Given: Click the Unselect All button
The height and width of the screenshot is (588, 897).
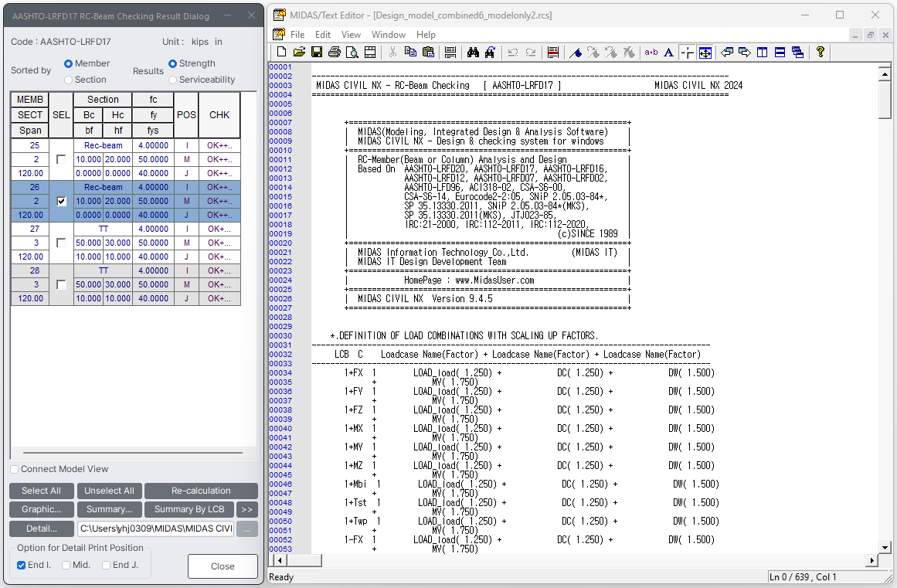Looking at the screenshot, I should tap(109, 491).
